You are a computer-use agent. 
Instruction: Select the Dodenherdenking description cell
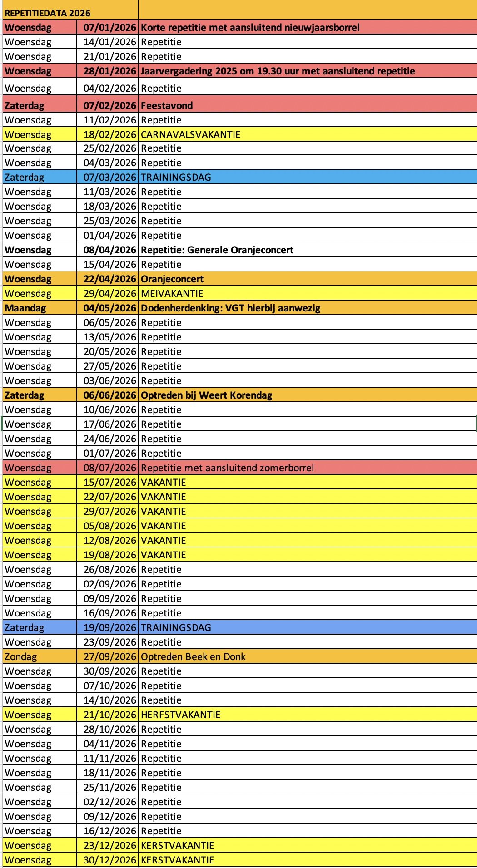tap(230, 308)
